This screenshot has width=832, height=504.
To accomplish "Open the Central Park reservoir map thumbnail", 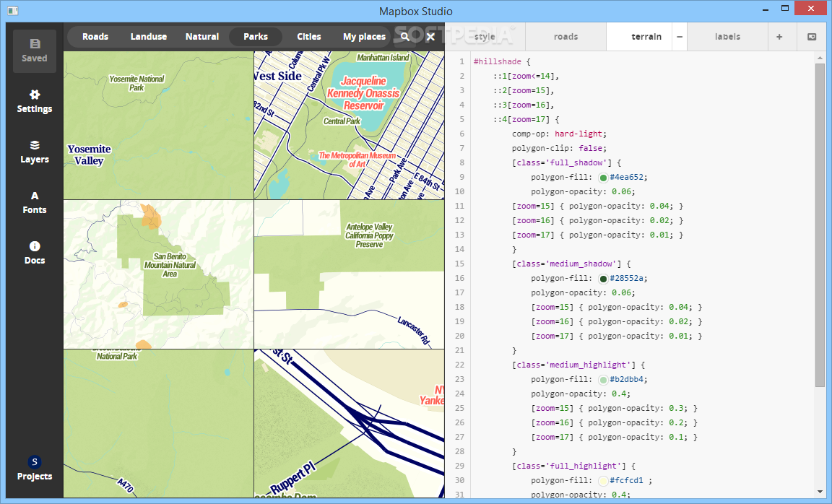I will click(349, 125).
